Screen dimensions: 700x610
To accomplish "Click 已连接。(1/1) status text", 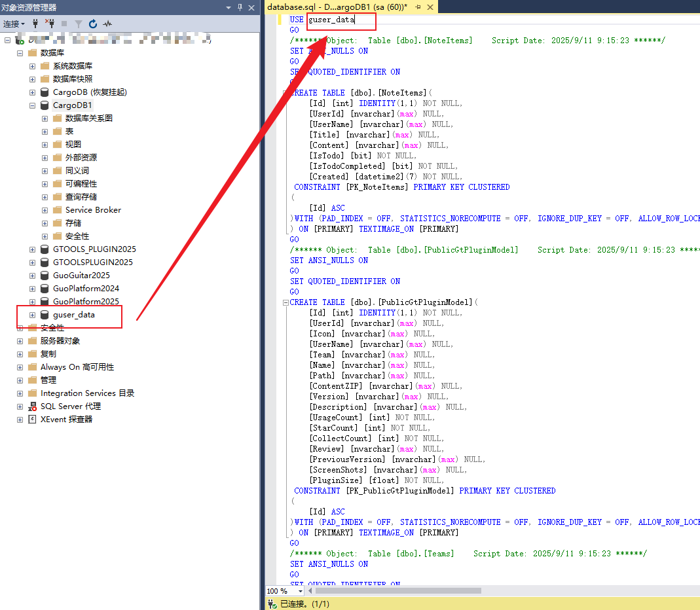I will 304,603.
